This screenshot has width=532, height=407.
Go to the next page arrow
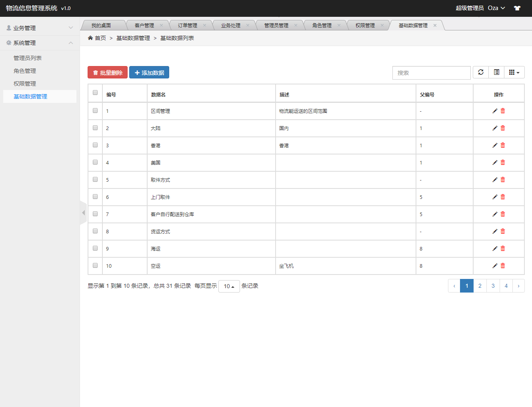[518, 286]
